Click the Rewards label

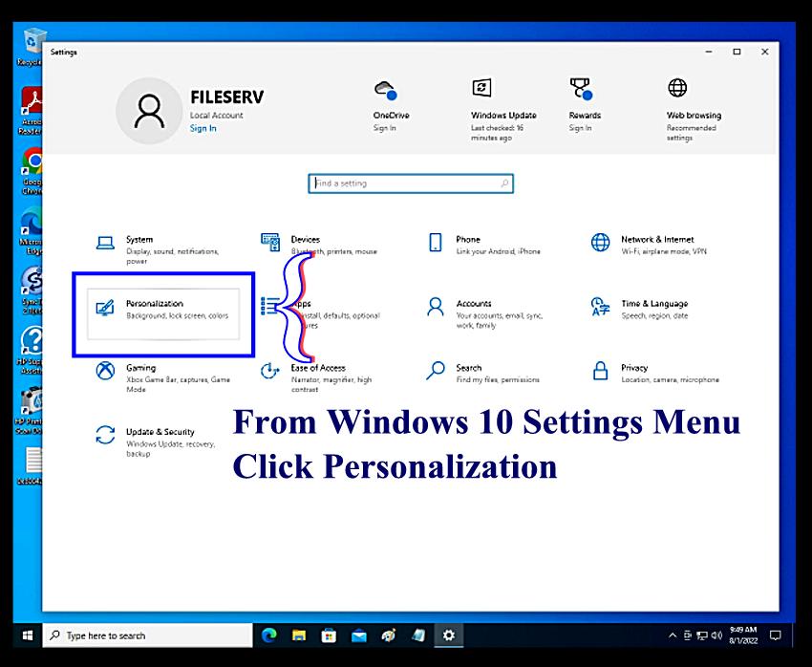coord(585,115)
